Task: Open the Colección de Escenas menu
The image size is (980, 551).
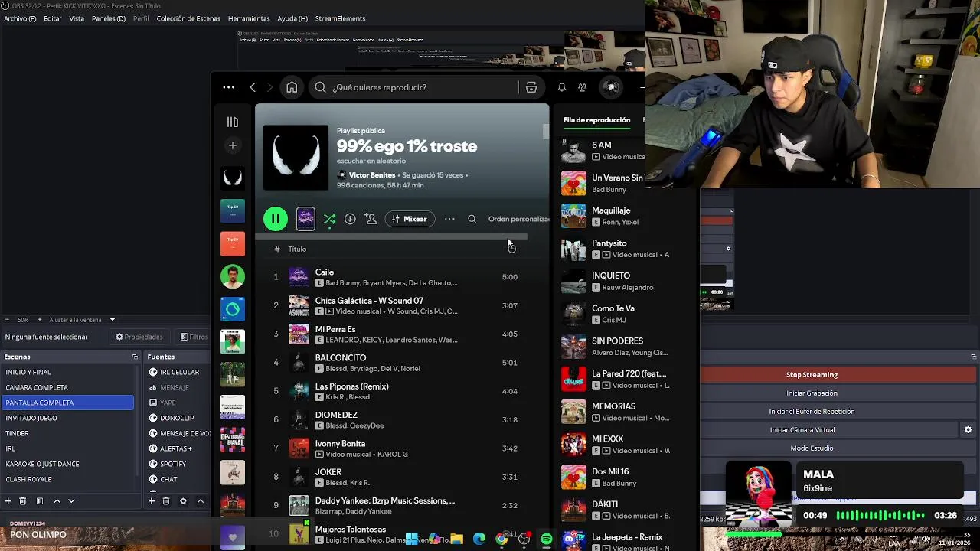Action: tap(188, 18)
